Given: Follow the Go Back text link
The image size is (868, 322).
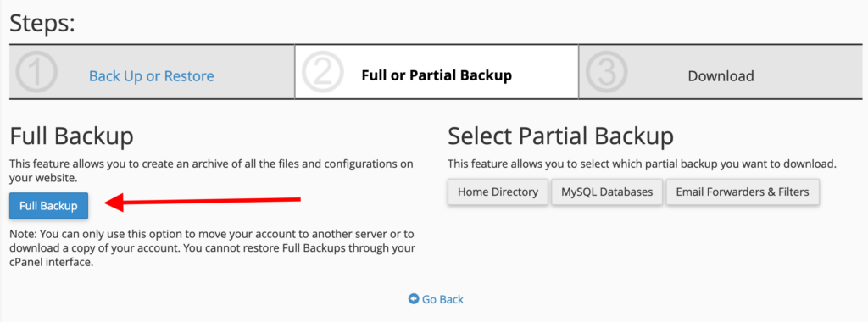Looking at the screenshot, I should tap(442, 299).
